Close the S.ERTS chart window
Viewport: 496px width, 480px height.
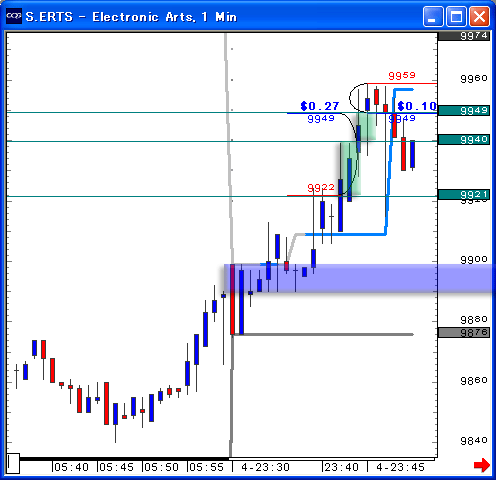(x=479, y=16)
